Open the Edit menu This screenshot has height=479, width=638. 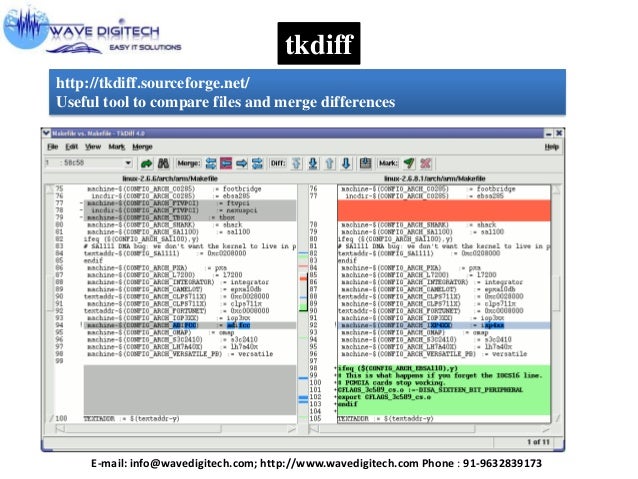click(72, 147)
